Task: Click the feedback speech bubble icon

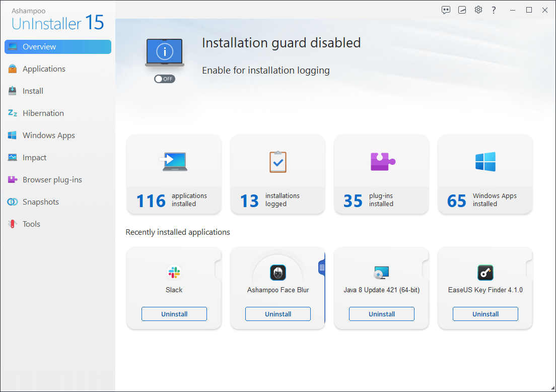Action: (446, 10)
